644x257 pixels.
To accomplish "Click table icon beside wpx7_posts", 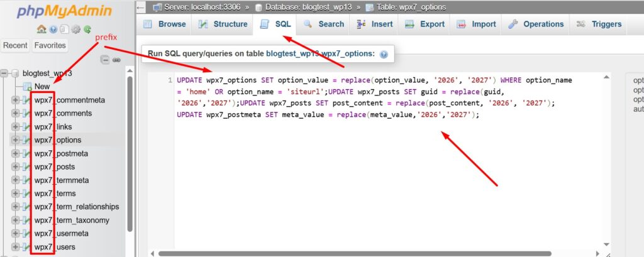I will (x=27, y=167).
